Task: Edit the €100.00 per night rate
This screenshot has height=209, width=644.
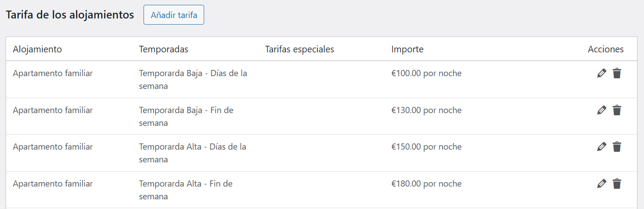Action: click(601, 73)
